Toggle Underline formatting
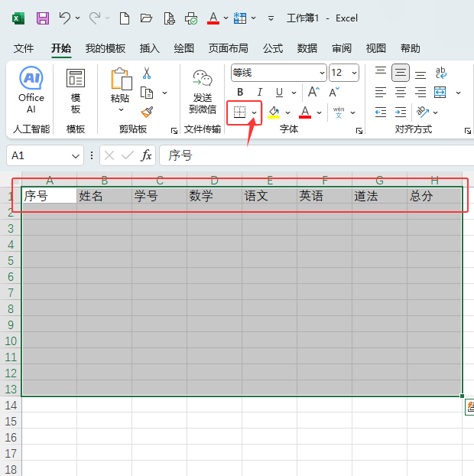Image resolution: width=474 pixels, height=476 pixels. pyautogui.click(x=279, y=93)
